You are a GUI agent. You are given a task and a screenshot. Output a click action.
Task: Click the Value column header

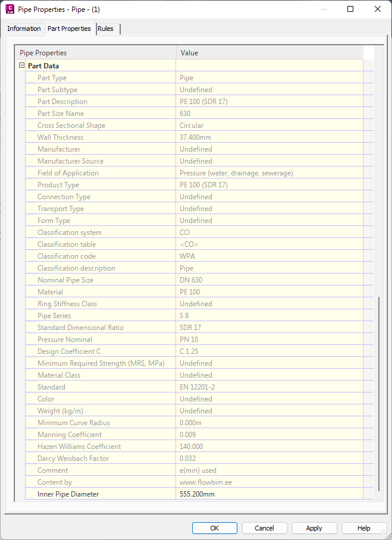click(269, 53)
